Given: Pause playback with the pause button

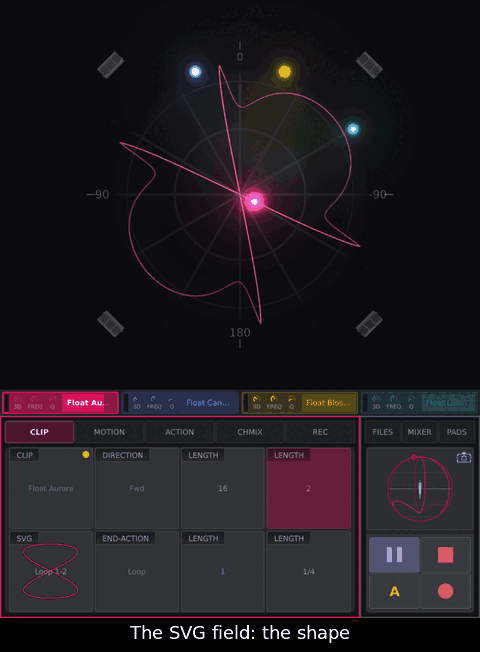Looking at the screenshot, I should pos(394,554).
